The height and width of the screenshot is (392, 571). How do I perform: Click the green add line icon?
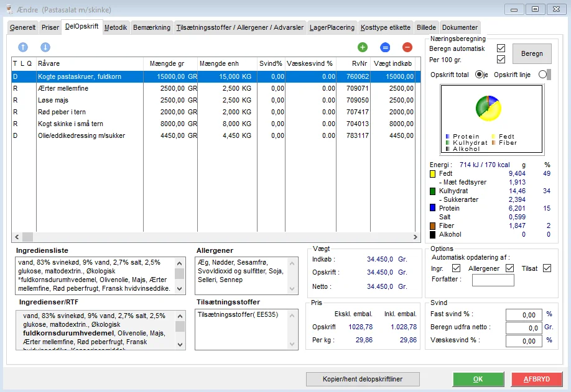click(363, 47)
